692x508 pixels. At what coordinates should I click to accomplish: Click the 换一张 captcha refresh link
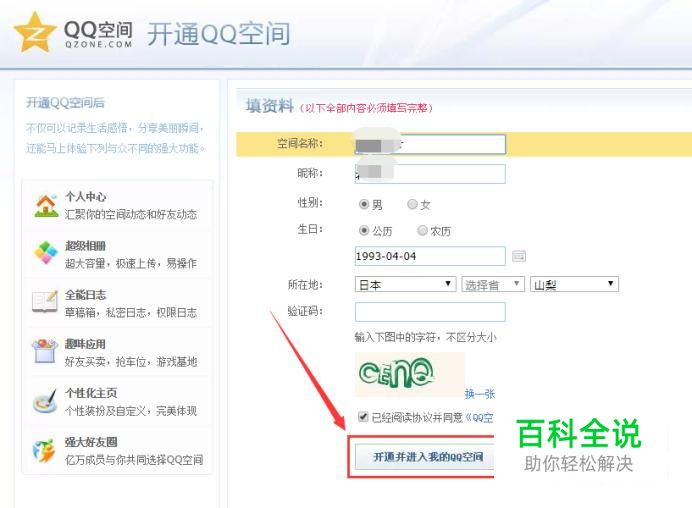[480, 393]
